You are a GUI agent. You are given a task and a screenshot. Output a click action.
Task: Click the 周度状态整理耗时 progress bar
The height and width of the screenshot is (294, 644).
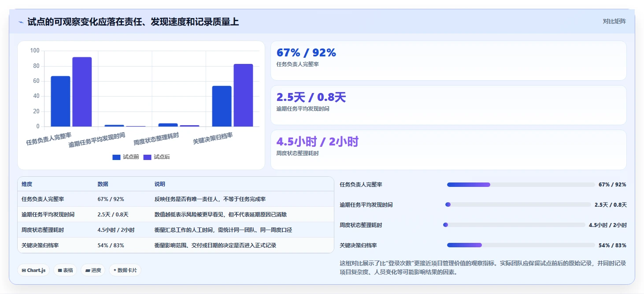[514, 225]
